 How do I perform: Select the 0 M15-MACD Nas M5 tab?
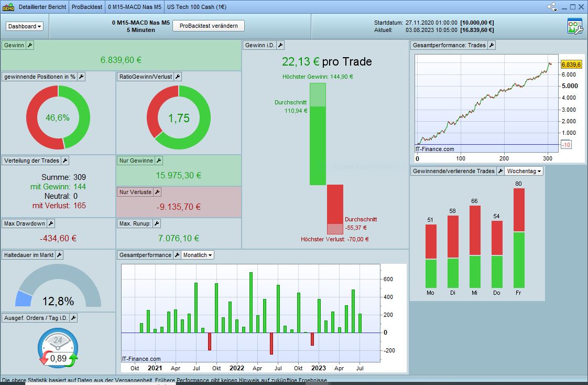pyautogui.click(x=135, y=7)
